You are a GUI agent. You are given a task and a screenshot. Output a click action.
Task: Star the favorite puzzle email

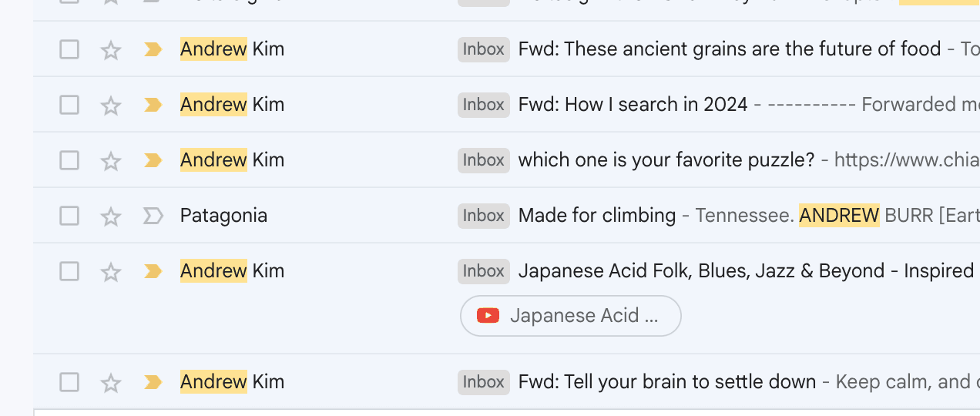pos(111,161)
